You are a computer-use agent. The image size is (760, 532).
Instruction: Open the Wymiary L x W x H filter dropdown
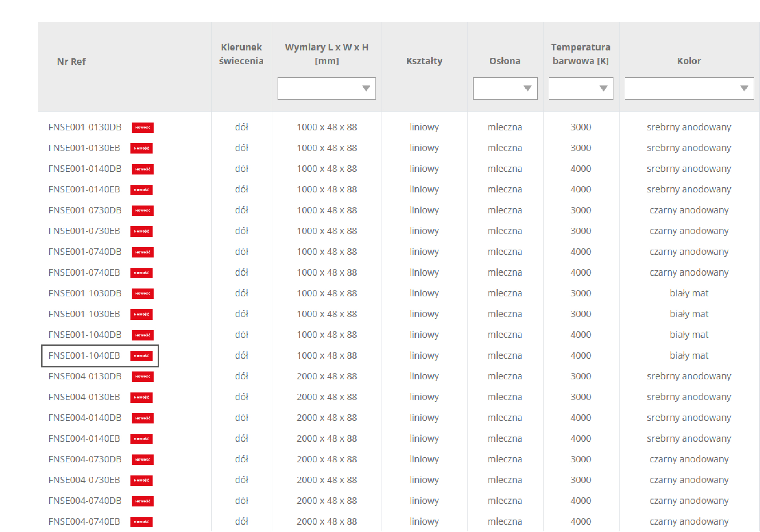(x=327, y=88)
